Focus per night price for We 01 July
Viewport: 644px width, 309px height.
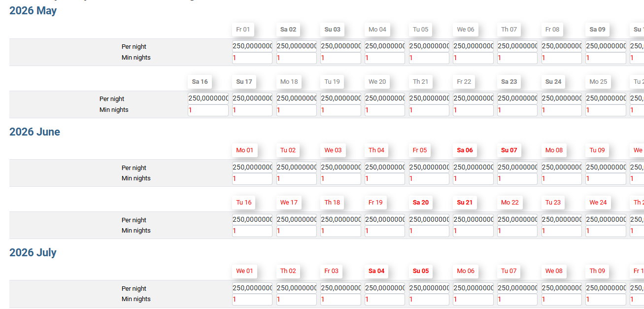(x=252, y=288)
